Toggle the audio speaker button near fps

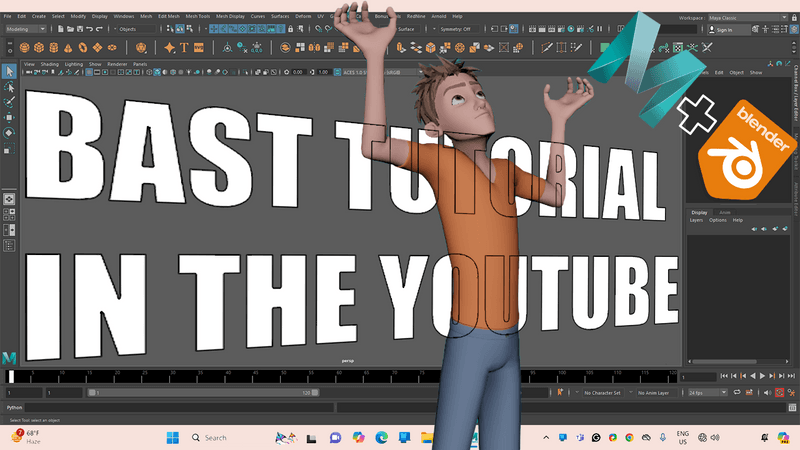pyautogui.click(x=767, y=392)
